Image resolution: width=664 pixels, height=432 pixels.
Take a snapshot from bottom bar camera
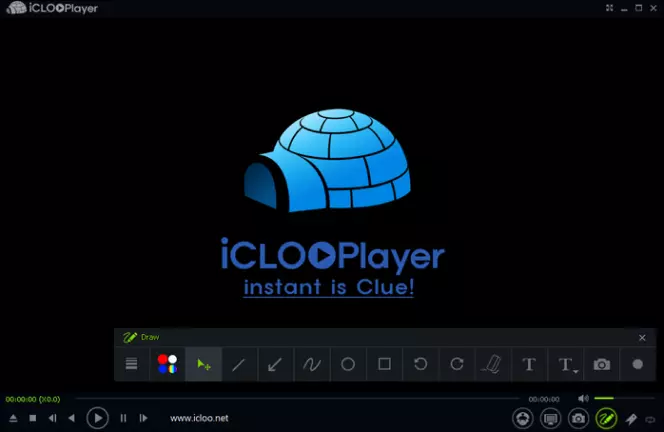(578, 418)
